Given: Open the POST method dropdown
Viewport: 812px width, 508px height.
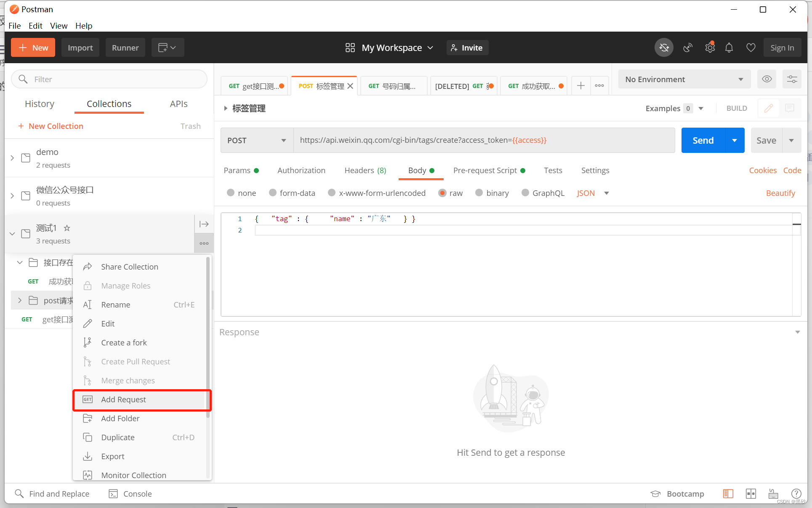Looking at the screenshot, I should pyautogui.click(x=257, y=140).
